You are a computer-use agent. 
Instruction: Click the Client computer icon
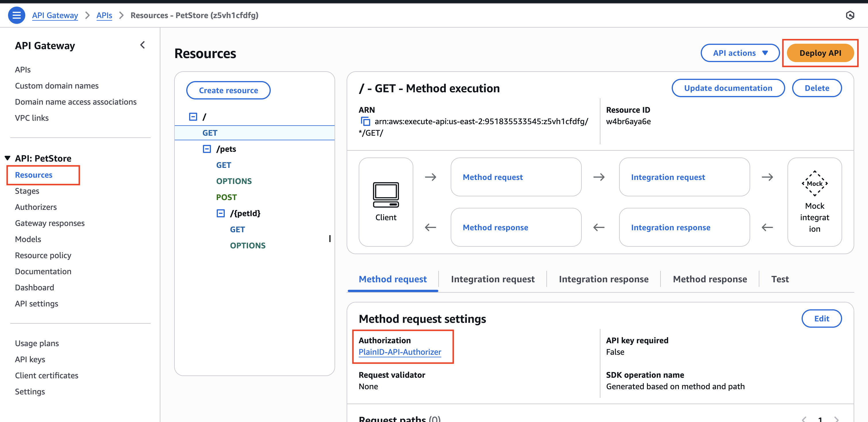point(386,195)
